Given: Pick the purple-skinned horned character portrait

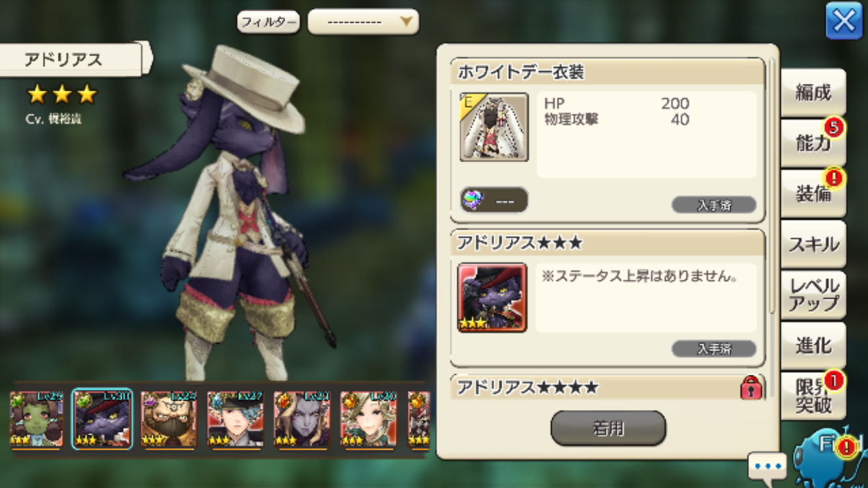Looking at the screenshot, I should coord(302,419).
